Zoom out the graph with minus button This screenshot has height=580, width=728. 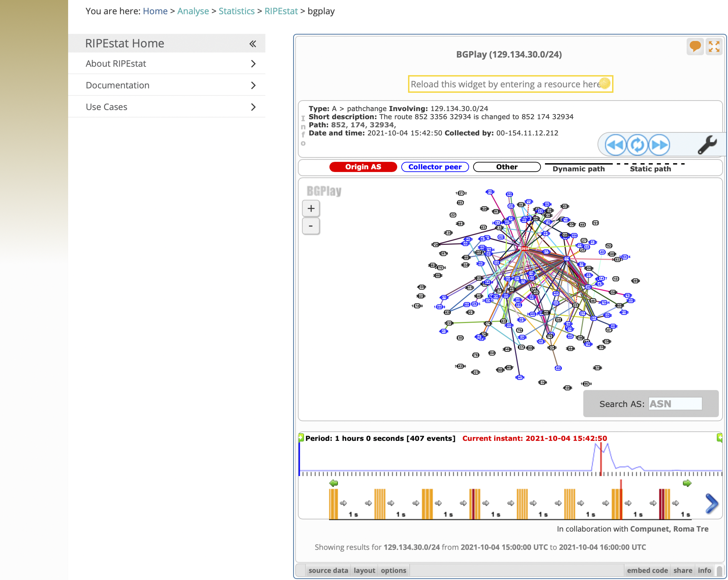(311, 226)
